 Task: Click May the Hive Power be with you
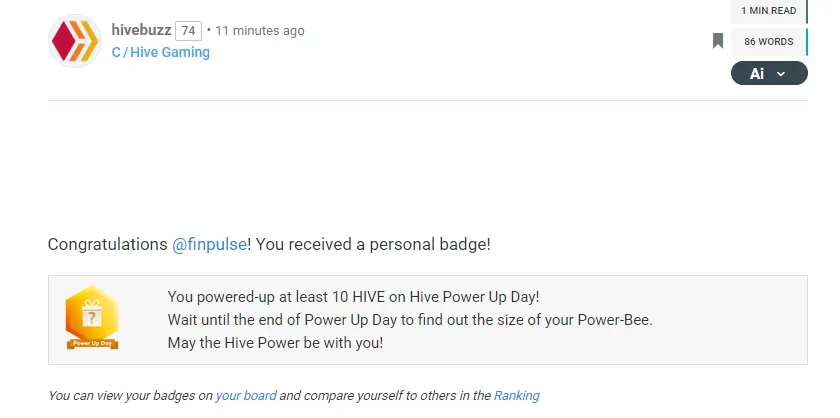(275, 342)
